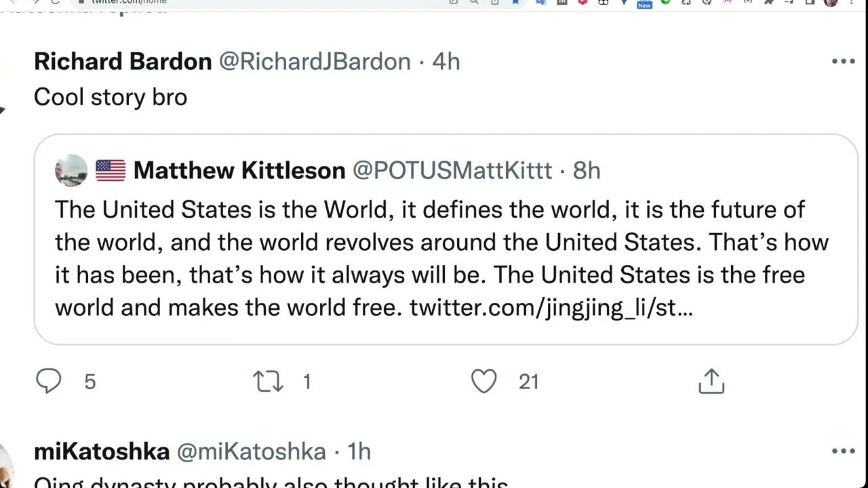Viewport: 868px width, 488px height.
Task: Open Chrome's three-dot menu
Action: point(851,2)
